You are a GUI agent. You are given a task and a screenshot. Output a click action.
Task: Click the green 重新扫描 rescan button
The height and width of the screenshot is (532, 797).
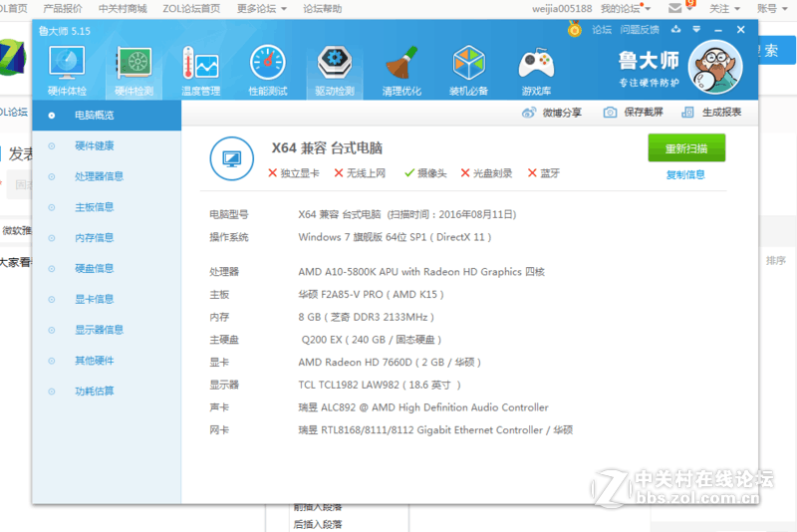[686, 148]
